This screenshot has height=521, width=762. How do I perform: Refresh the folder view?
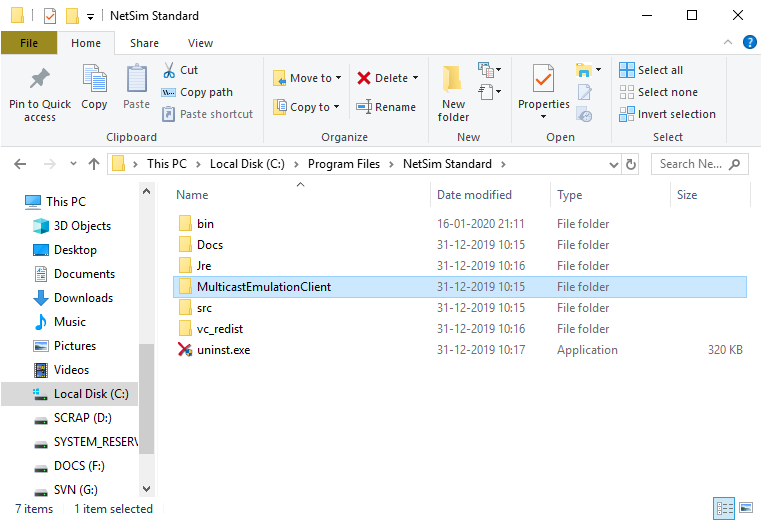pyautogui.click(x=631, y=165)
